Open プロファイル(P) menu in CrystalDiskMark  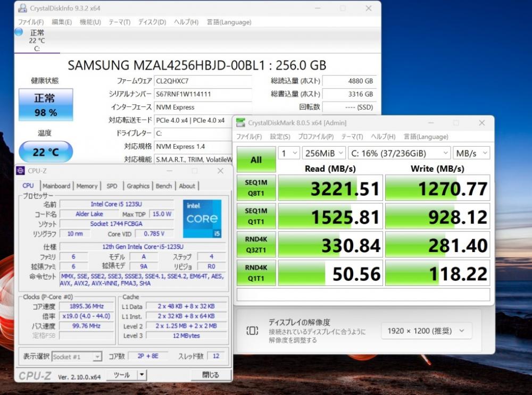click(x=316, y=137)
